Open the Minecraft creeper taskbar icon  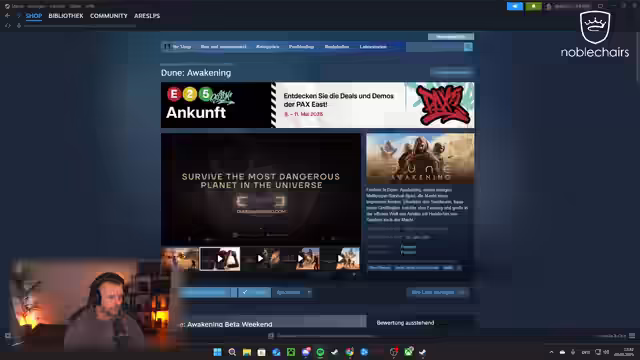(291, 352)
